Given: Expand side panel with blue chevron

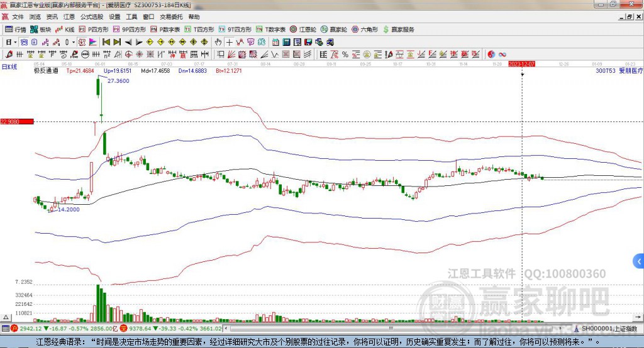Looking at the screenshot, I should [x=639, y=261].
